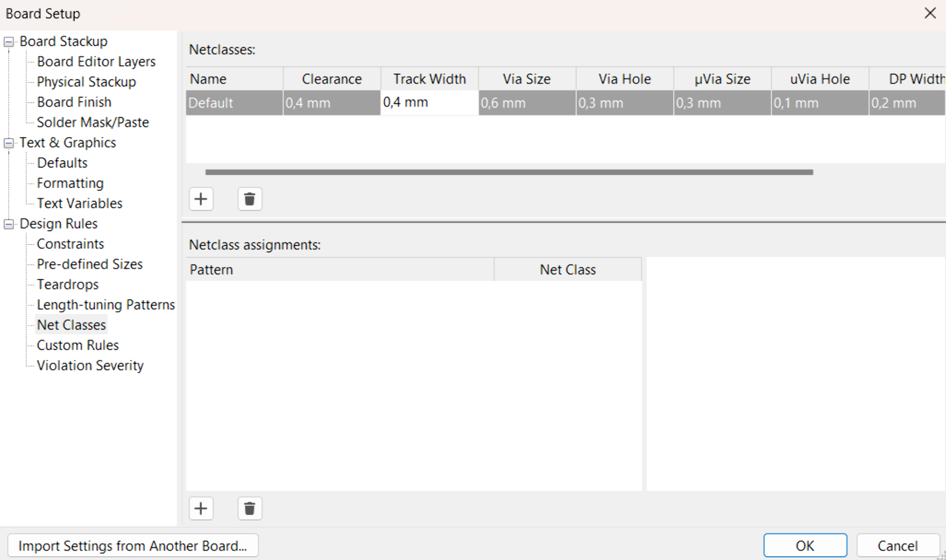The image size is (946, 560).
Task: Open the Constraints page
Action: pyautogui.click(x=70, y=244)
